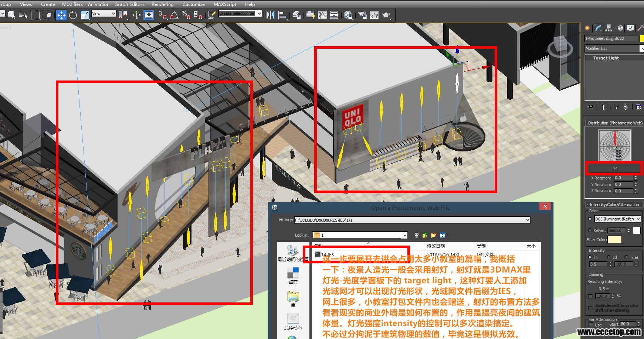Toggle Show End Result in modifier stack

(603, 107)
